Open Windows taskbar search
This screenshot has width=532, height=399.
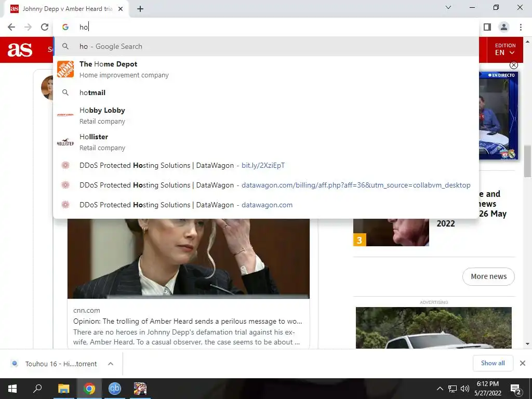coord(37,389)
